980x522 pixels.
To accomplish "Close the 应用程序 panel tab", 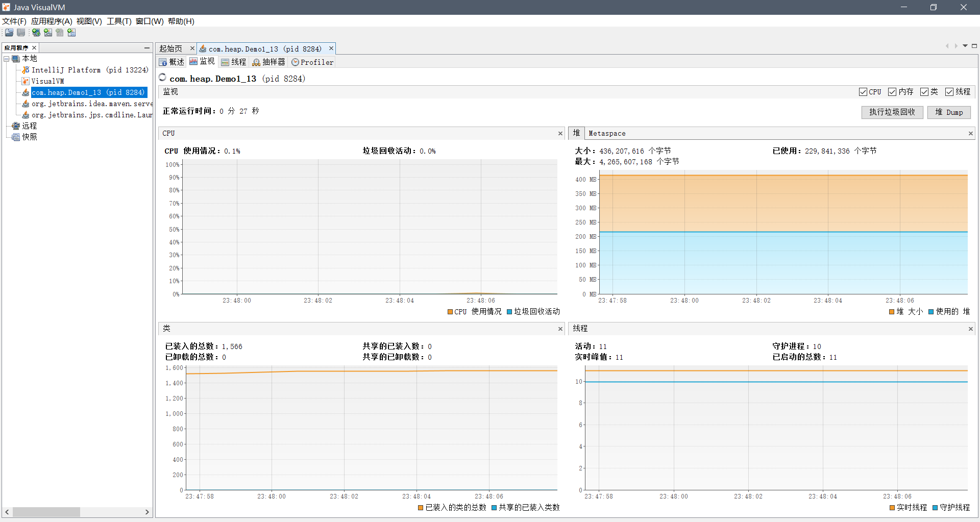I will [34, 48].
